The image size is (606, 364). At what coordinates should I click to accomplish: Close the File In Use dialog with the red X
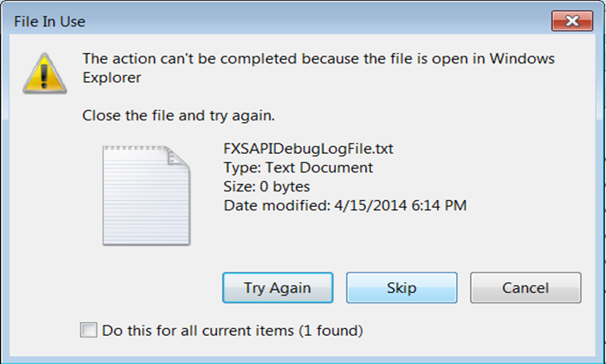tap(573, 20)
